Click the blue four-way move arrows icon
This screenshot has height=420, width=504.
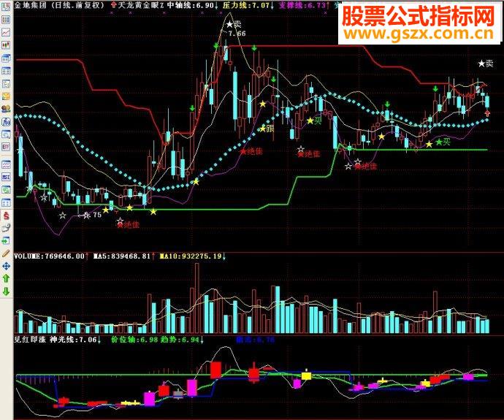(x=6, y=266)
